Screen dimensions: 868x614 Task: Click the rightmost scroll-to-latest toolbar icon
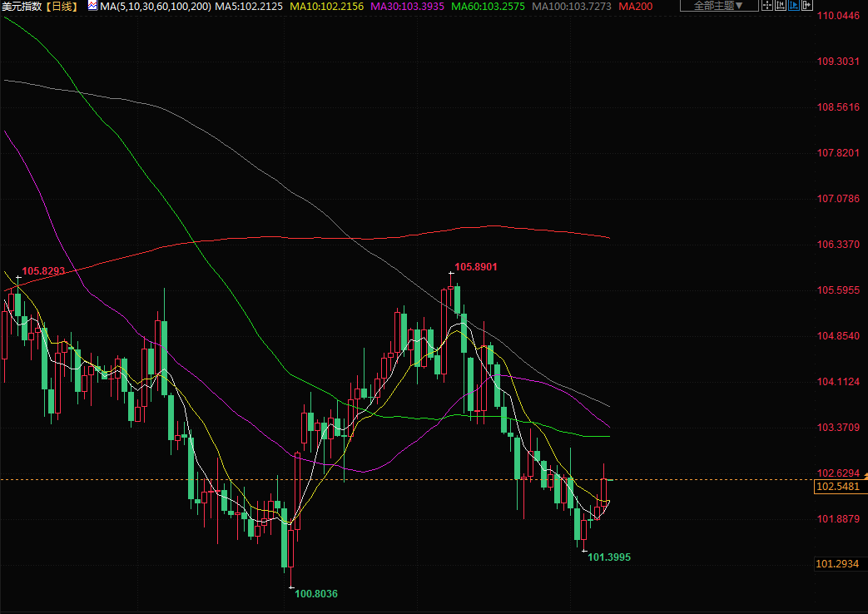click(x=806, y=6)
